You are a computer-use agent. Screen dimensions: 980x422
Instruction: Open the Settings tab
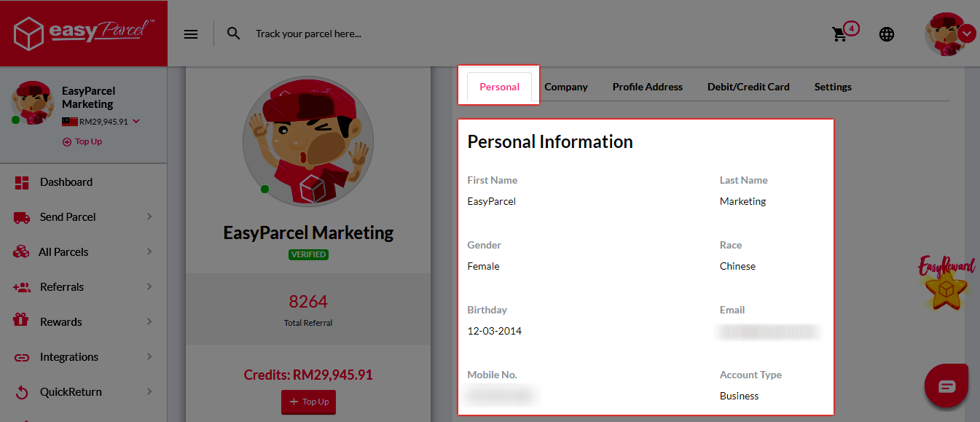coord(833,87)
